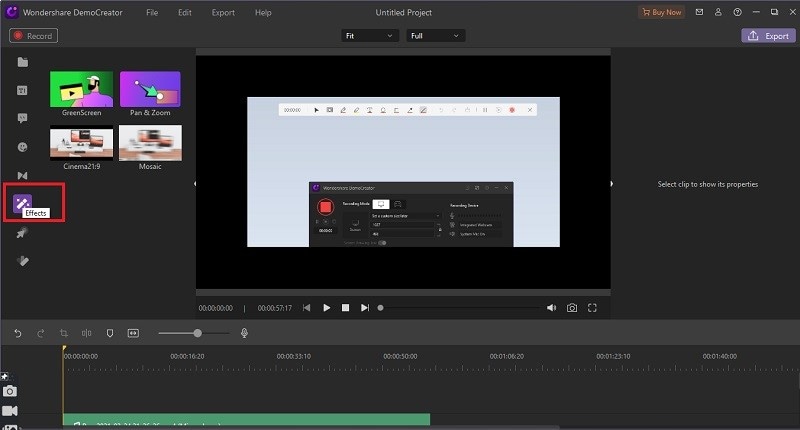
Task: Stop the preview playback
Action: point(345,308)
